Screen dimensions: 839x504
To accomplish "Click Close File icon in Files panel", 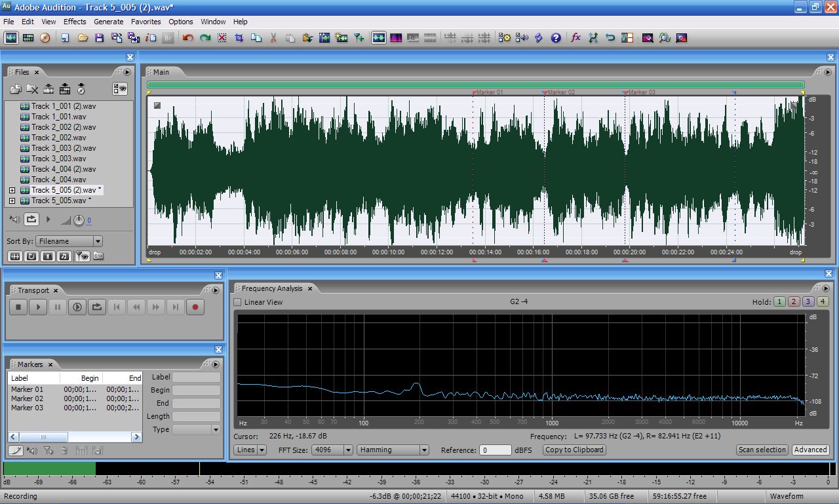I will (31, 89).
